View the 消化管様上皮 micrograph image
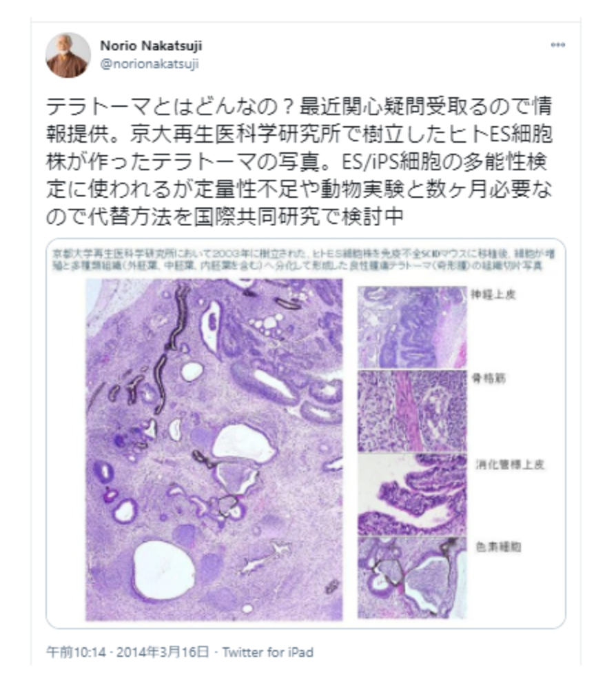The width and height of the screenshot is (616, 690). 412,495
